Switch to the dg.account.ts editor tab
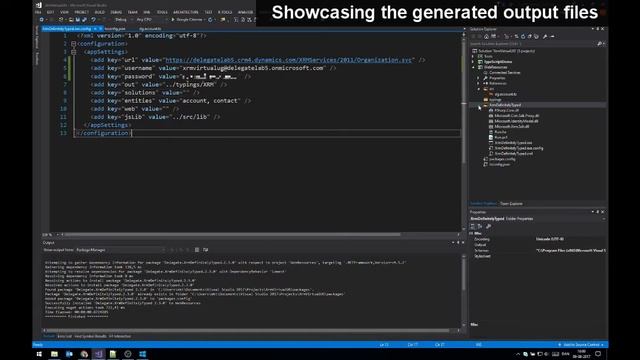The height and width of the screenshot is (360, 640). coord(150,29)
